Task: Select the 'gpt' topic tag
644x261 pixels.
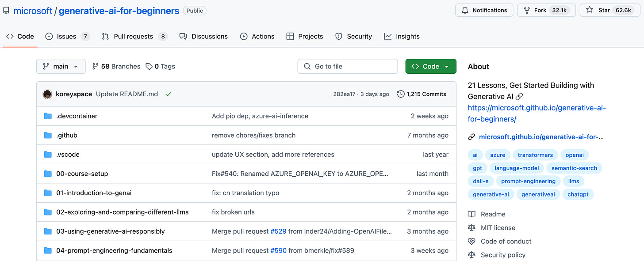Action: (477, 168)
